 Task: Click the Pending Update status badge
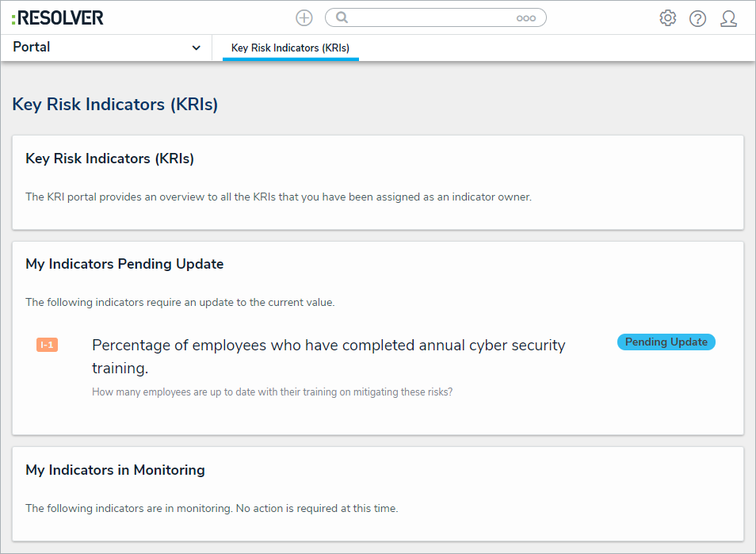click(666, 342)
